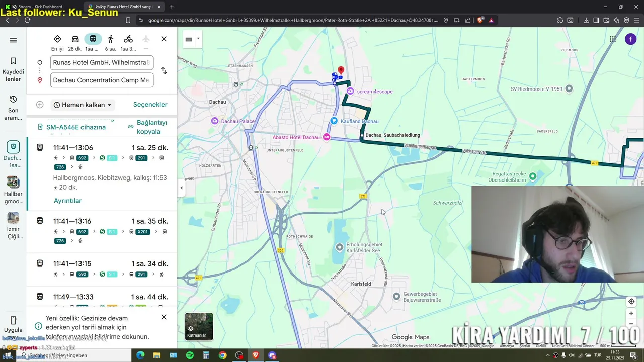Edit the Runas Hotel GmbH starting point field
Screen dimensions: 644x362
point(102,63)
